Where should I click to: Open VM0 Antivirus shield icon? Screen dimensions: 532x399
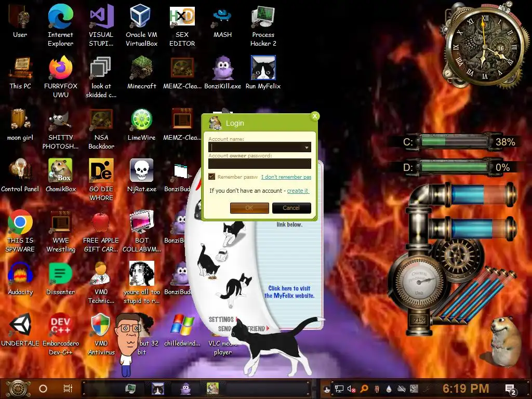click(x=101, y=326)
